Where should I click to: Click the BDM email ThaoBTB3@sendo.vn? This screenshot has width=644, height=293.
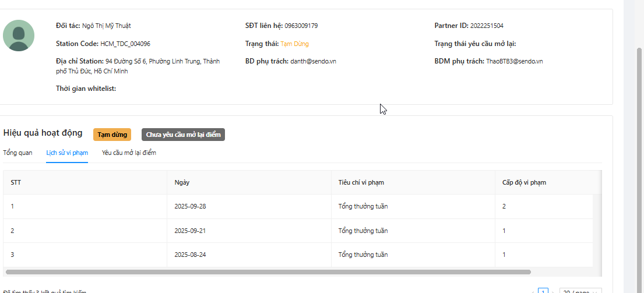[515, 61]
